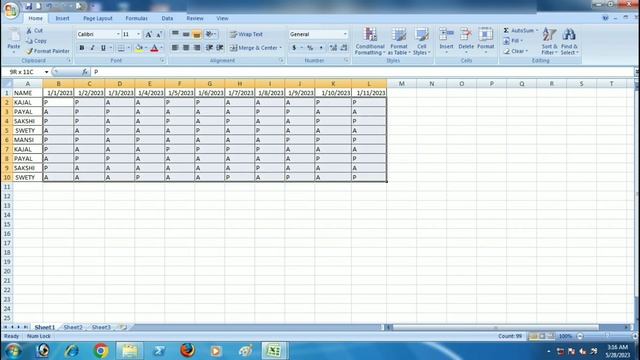This screenshot has height=360, width=640.
Task: Toggle Italic formatting
Action: tap(93, 48)
